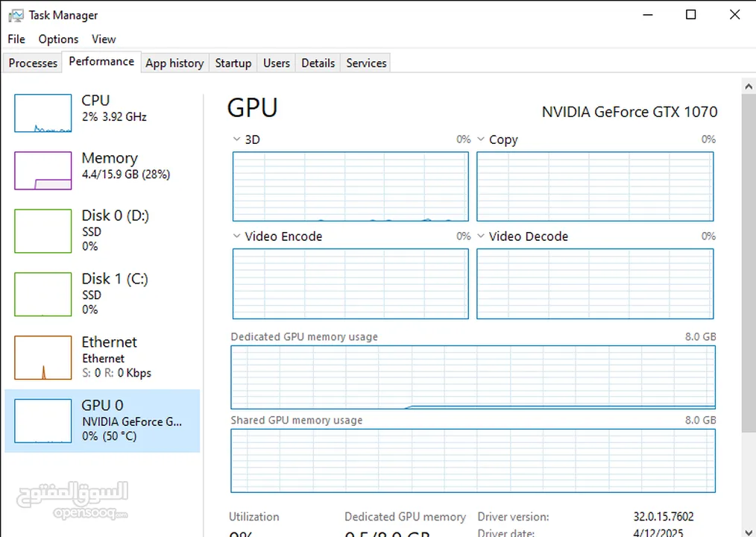The height and width of the screenshot is (537, 756).
Task: Click the Shared GPU memory usage graph
Action: click(473, 461)
